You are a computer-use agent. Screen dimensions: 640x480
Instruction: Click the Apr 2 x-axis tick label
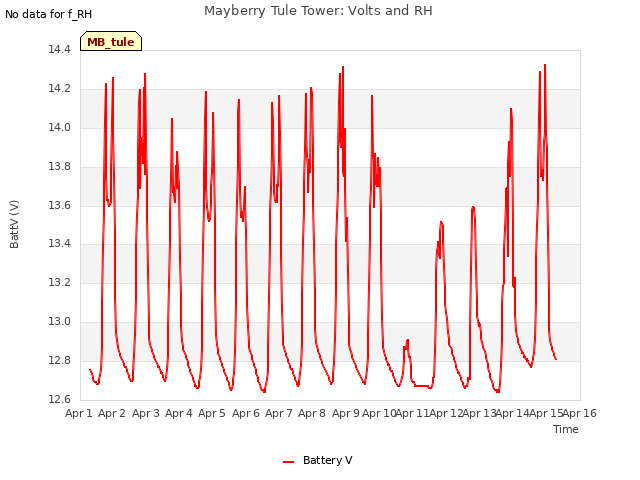click(112, 413)
